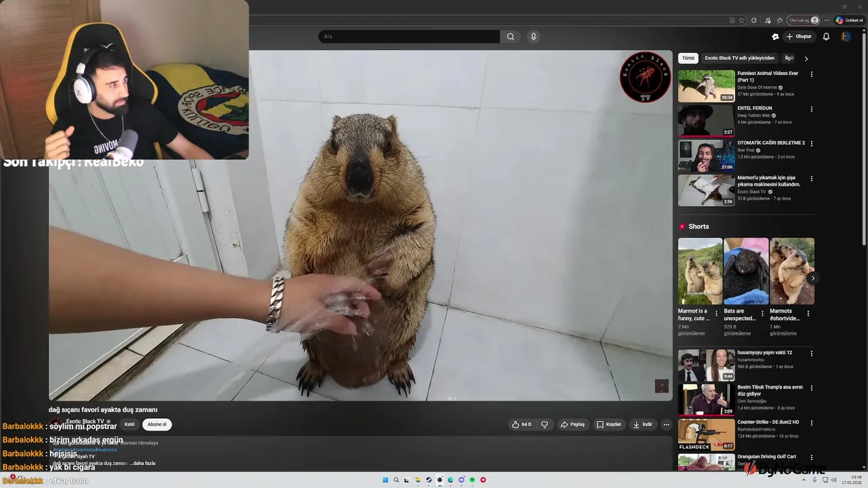This screenshot has width=868, height=488.
Task: Click the sparkle icon left of Oluştur
Action: [775, 37]
